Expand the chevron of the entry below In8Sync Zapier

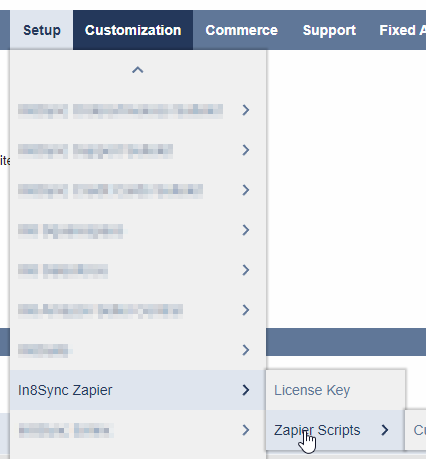[x=246, y=430]
